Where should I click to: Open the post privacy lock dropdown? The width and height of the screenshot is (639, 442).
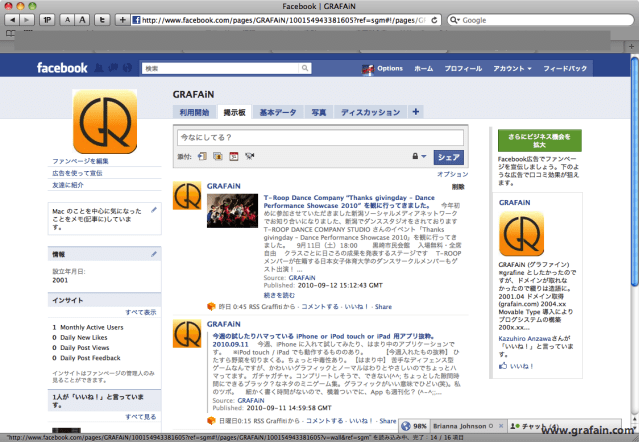[x=419, y=156]
